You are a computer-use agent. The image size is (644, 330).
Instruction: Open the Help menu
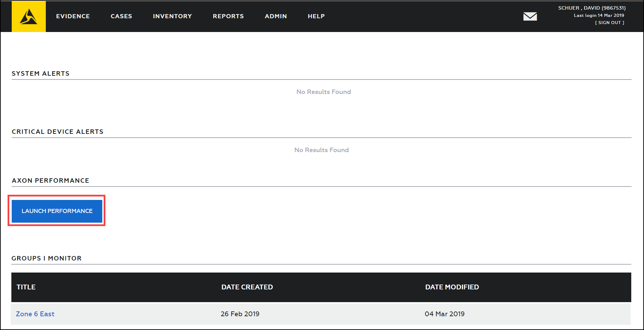(316, 16)
